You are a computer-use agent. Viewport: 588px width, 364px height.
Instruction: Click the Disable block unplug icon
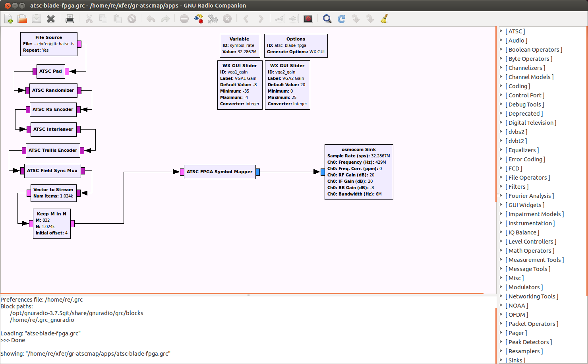tap(293, 19)
